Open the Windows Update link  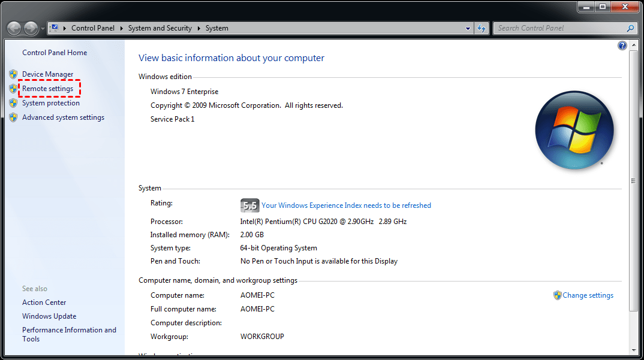49,316
